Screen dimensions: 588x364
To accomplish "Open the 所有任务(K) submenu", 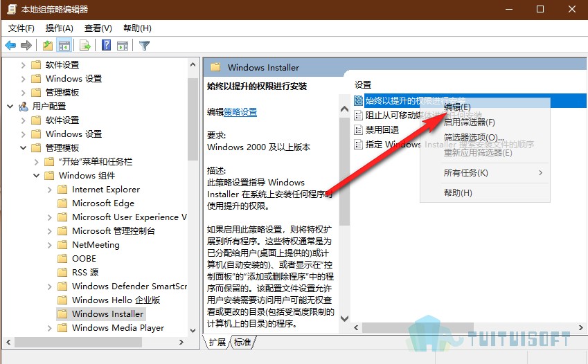I will coord(485,173).
